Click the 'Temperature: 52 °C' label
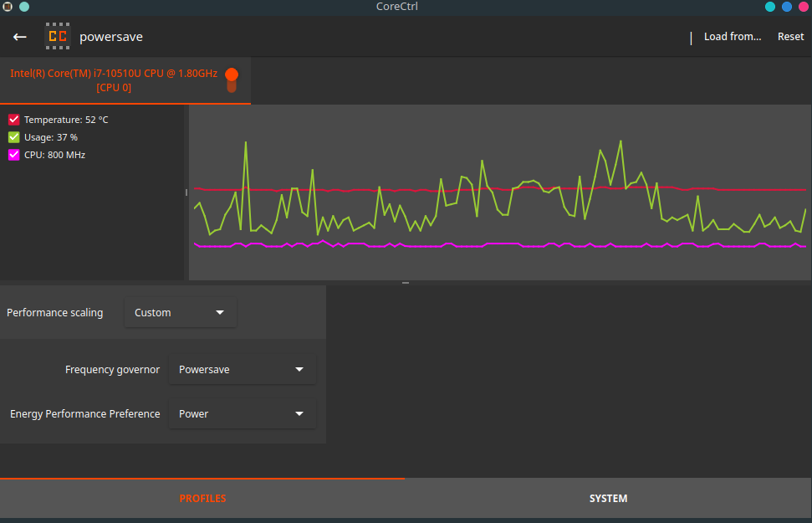The width and height of the screenshot is (812, 523). pyautogui.click(x=66, y=120)
